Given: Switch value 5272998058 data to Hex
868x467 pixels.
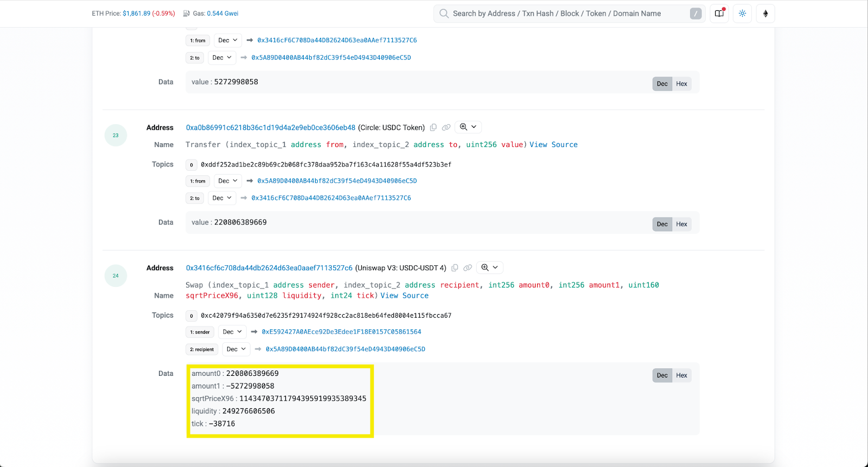Looking at the screenshot, I should (682, 84).
